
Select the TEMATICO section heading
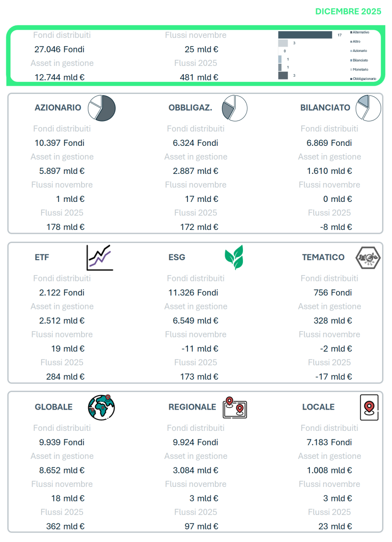click(x=323, y=257)
